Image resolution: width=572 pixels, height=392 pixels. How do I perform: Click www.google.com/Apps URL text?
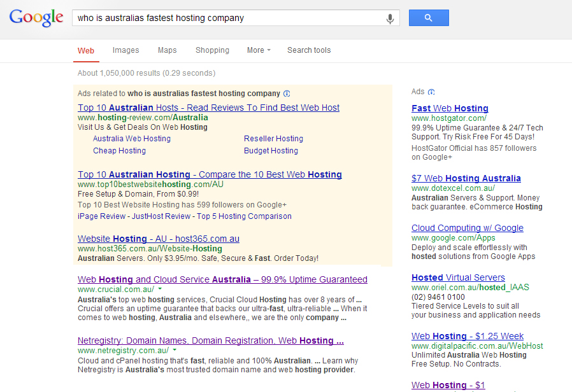(x=454, y=238)
